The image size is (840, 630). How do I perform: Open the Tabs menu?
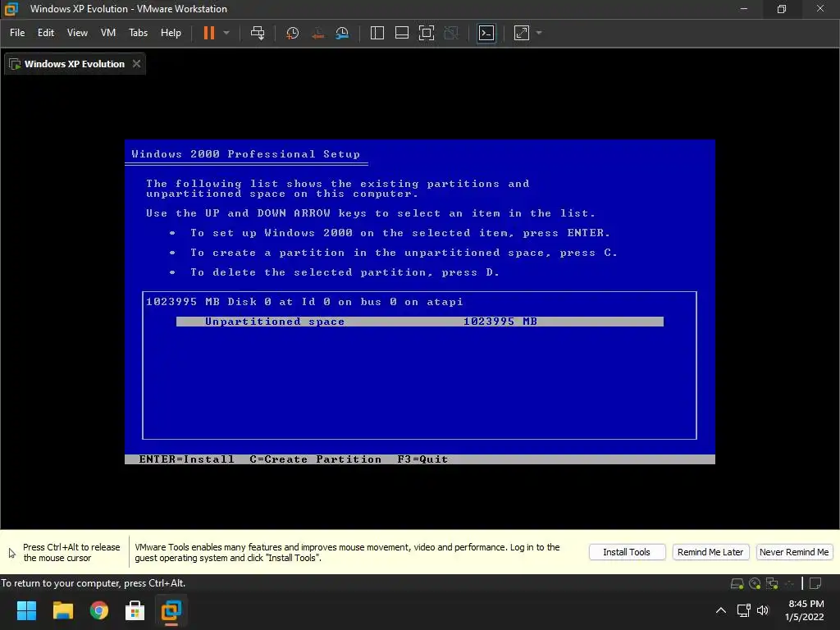click(x=138, y=33)
